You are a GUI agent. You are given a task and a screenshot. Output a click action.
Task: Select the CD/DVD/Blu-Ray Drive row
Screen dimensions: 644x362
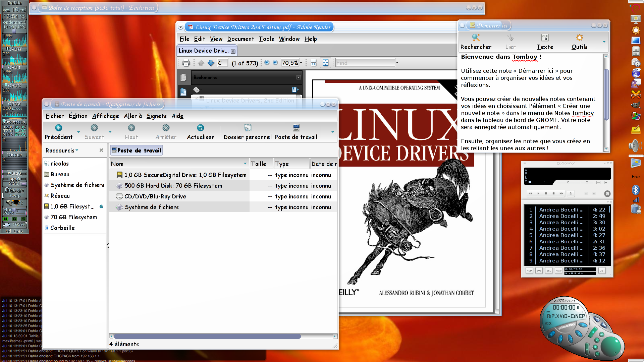pyautogui.click(x=223, y=196)
